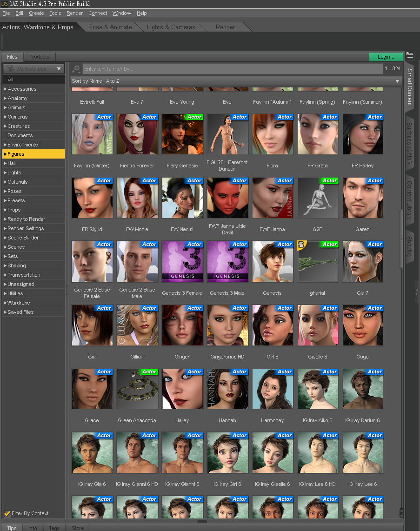Screen dimensions: 420x531
Task: Select the Faylinn (Winter) actor icon
Action: 92,134
